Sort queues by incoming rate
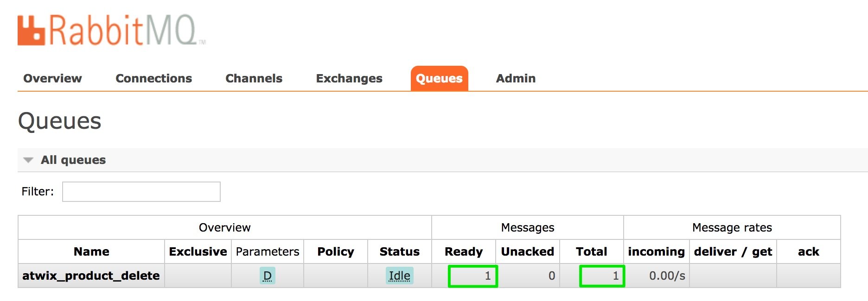This screenshot has height=301, width=868. [x=657, y=251]
